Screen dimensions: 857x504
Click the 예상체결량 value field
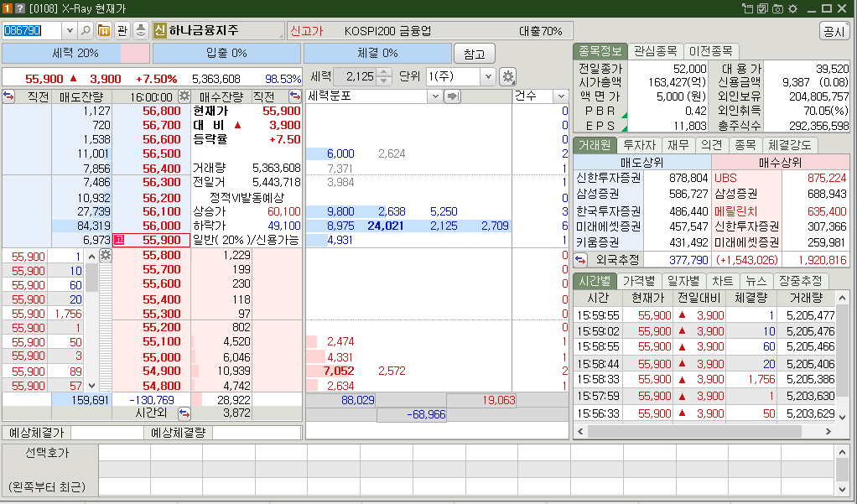tap(257, 433)
